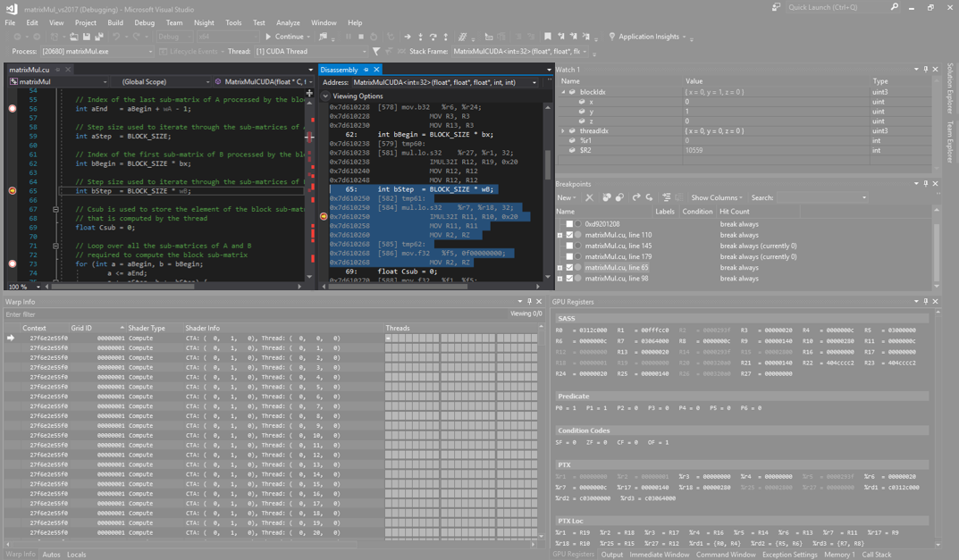Viewport: 959px width, 560px height.
Task: Click the Save file toolbar icon
Action: click(87, 37)
